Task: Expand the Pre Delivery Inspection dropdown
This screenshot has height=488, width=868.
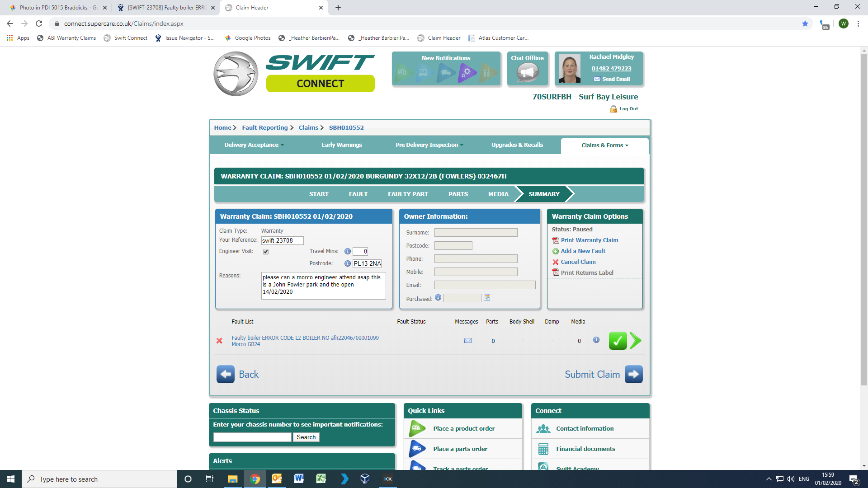Action: coord(429,145)
